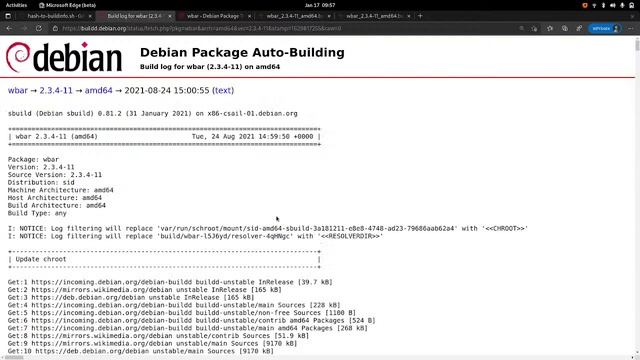Open the reader view icon
640x360 pixels.
[521, 29]
